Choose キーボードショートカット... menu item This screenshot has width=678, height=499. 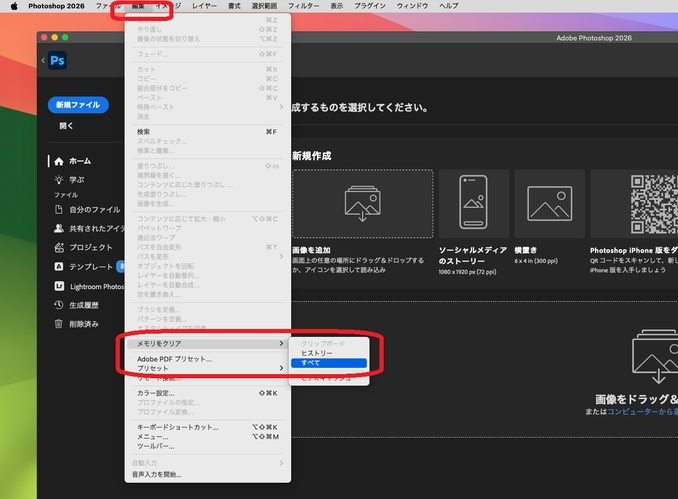208,427
